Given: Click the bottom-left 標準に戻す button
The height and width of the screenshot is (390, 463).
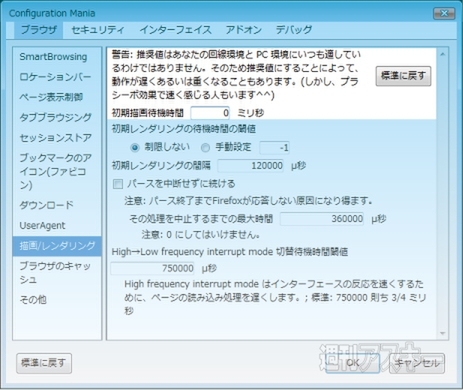Looking at the screenshot, I should 44,363.
